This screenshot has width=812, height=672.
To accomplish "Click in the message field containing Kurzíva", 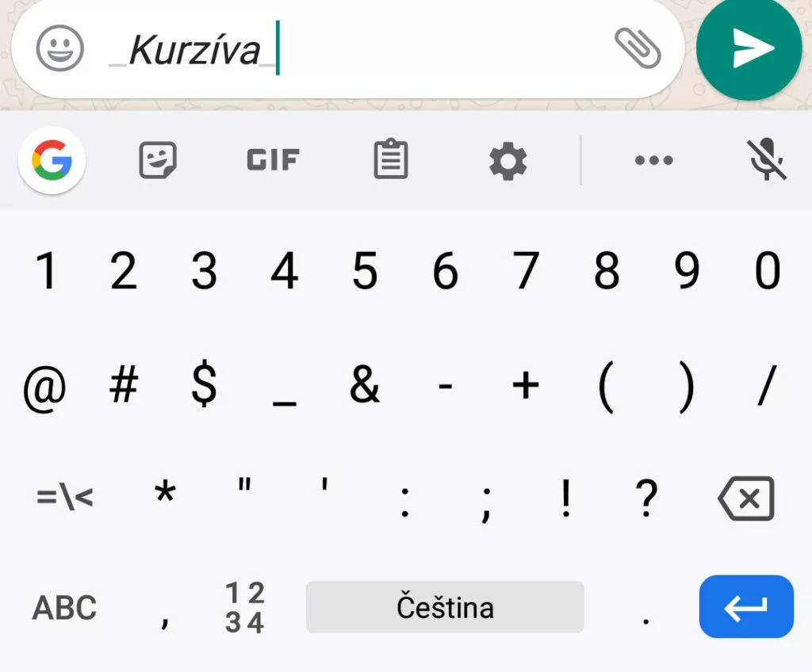I will 347,48.
